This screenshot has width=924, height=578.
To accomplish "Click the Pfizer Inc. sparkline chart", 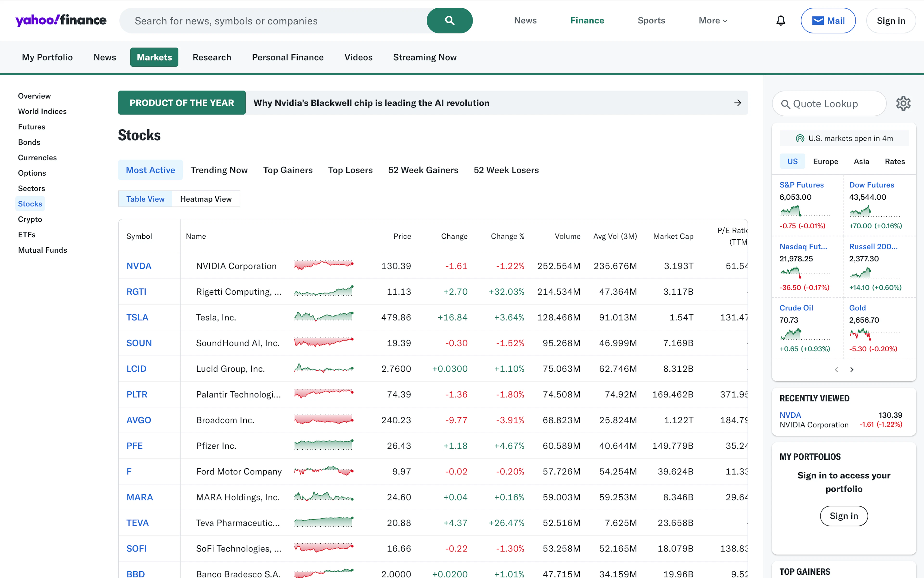I will [324, 445].
